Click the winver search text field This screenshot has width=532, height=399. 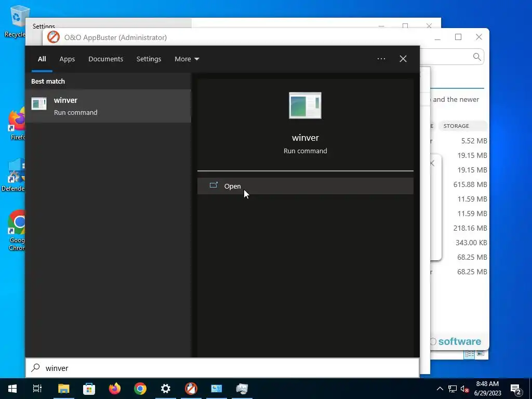[222, 368]
